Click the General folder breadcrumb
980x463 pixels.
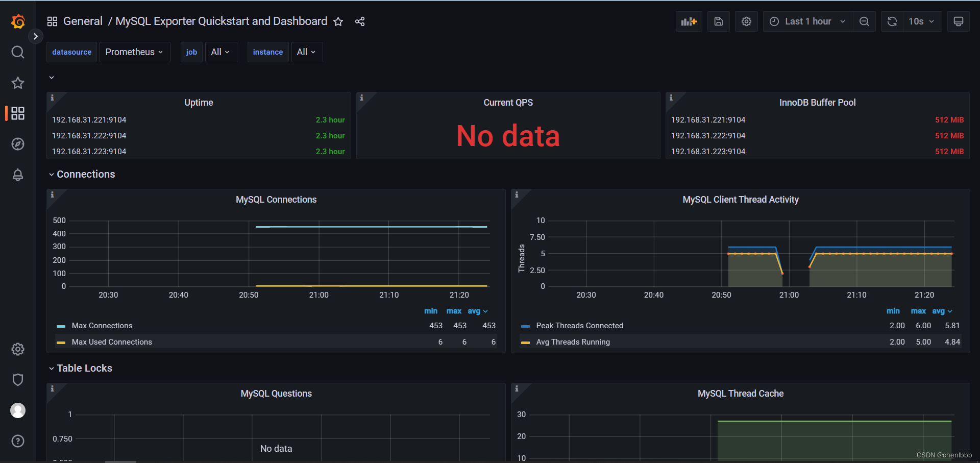click(x=83, y=21)
